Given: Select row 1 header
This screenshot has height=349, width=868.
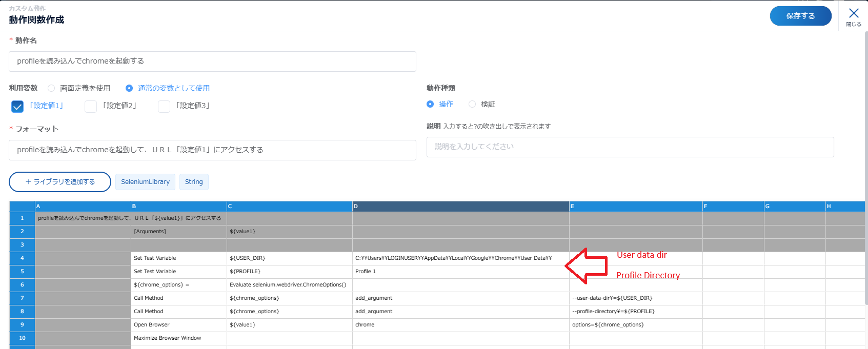Looking at the screenshot, I should coord(22,218).
